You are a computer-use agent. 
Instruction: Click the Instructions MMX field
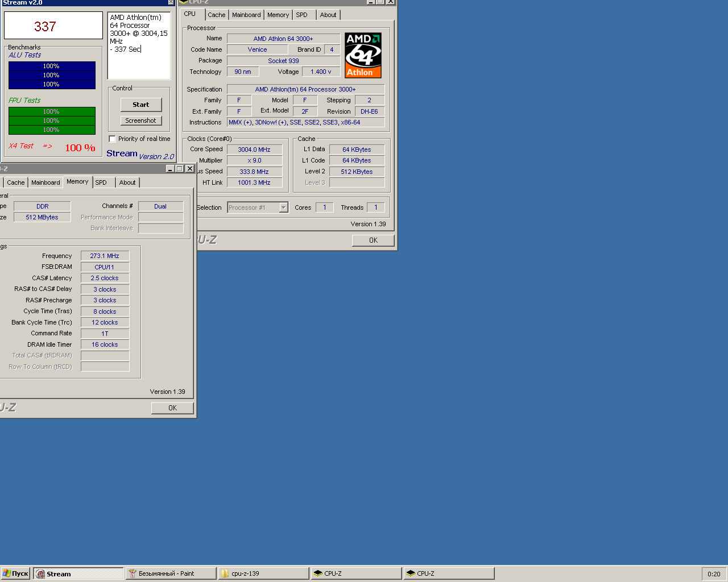pos(305,122)
